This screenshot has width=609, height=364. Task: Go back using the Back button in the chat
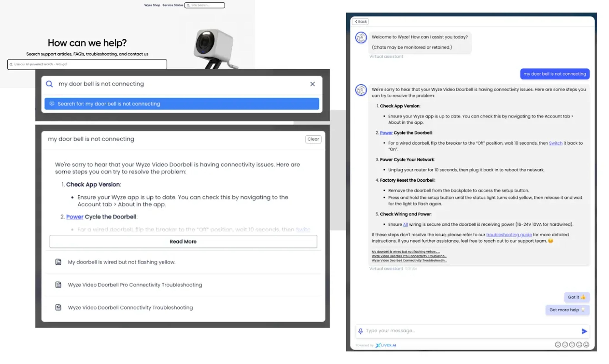[x=360, y=22]
